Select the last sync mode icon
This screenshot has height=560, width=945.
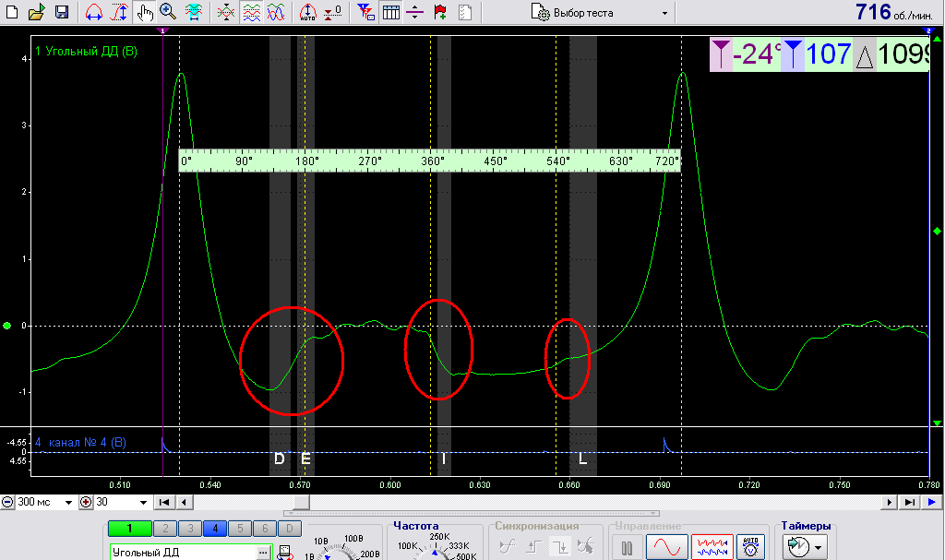pos(586,547)
